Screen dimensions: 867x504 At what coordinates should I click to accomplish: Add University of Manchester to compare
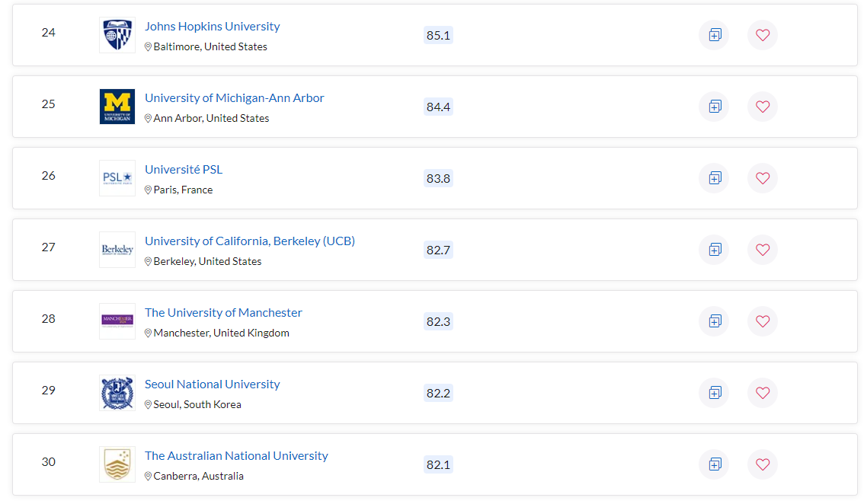715,321
